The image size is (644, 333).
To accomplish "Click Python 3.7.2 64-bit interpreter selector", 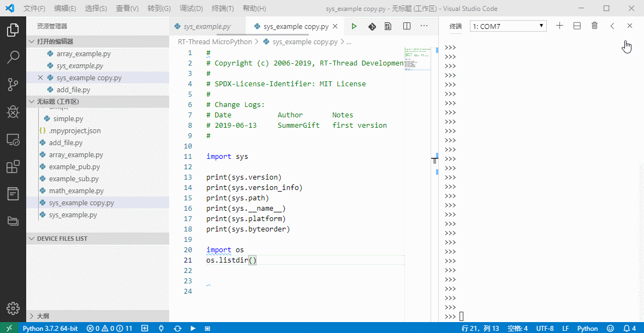I will click(50, 328).
